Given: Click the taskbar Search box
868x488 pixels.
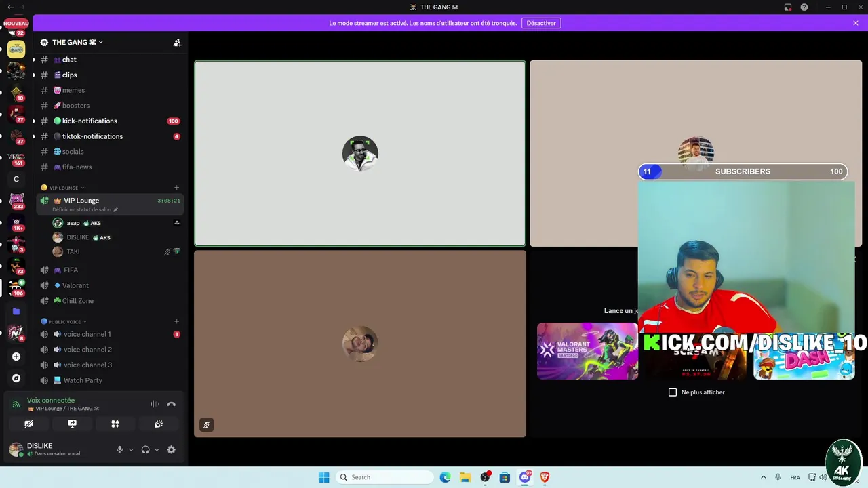Looking at the screenshot, I should pyautogui.click(x=384, y=477).
